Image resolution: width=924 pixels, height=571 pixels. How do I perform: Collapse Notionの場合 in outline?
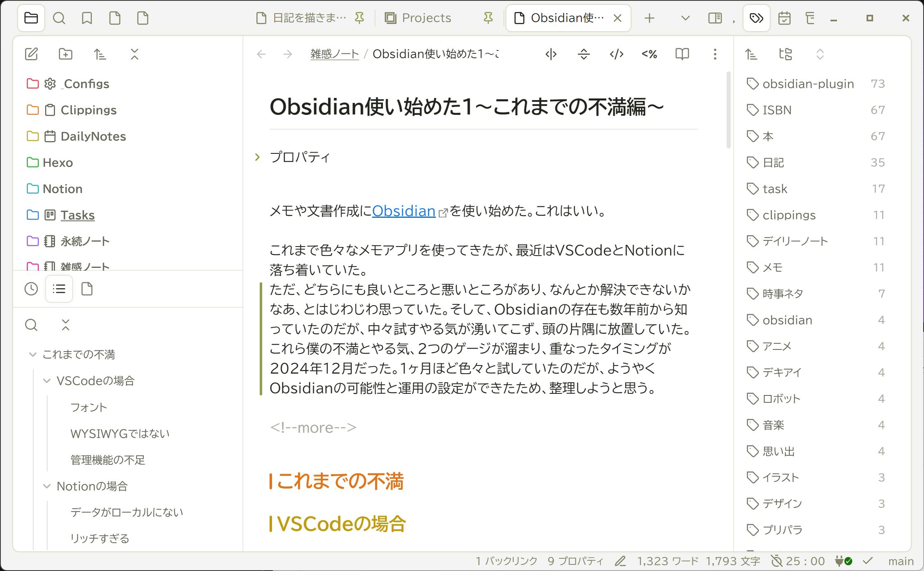47,486
